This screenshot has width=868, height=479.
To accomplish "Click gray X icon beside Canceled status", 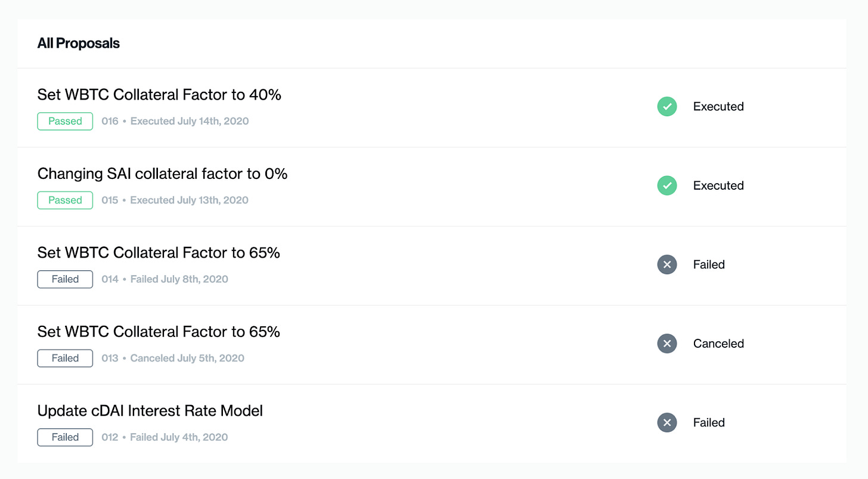I will click(667, 344).
